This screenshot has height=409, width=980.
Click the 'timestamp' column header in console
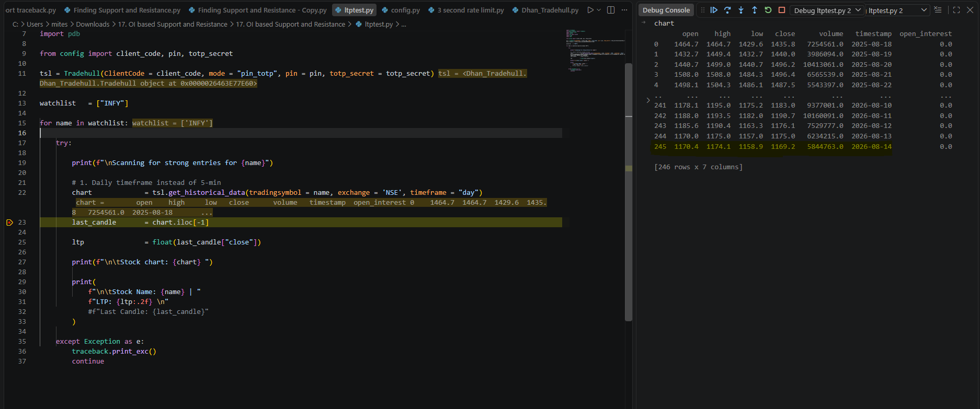tap(873, 34)
